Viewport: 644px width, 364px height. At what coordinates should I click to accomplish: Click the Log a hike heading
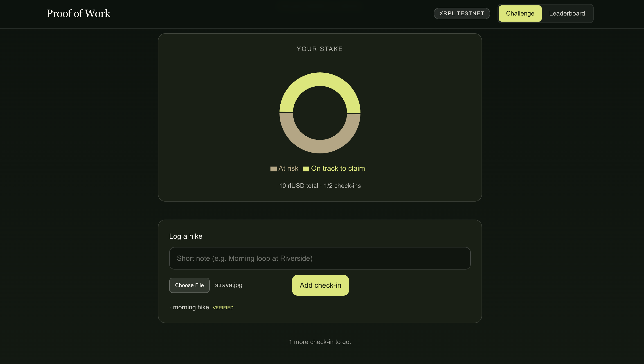click(185, 236)
